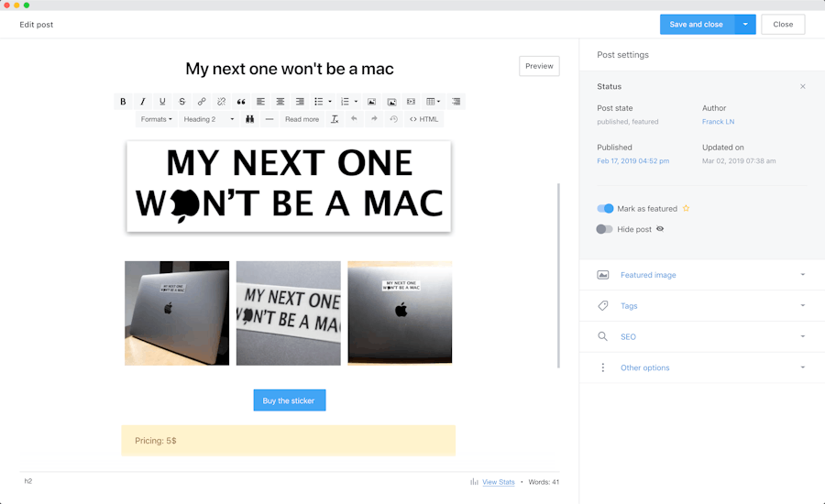The width and height of the screenshot is (825, 504).
Task: Expand the SEO settings section
Action: (701, 336)
